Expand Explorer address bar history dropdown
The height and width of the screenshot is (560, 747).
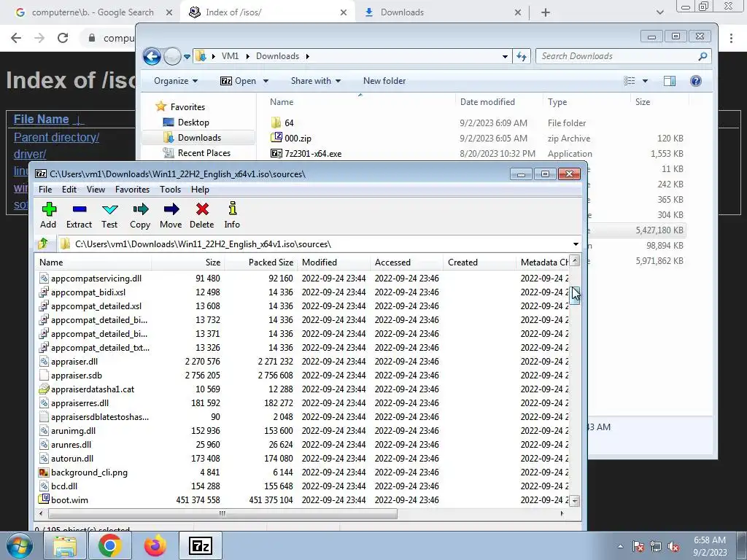tap(505, 57)
